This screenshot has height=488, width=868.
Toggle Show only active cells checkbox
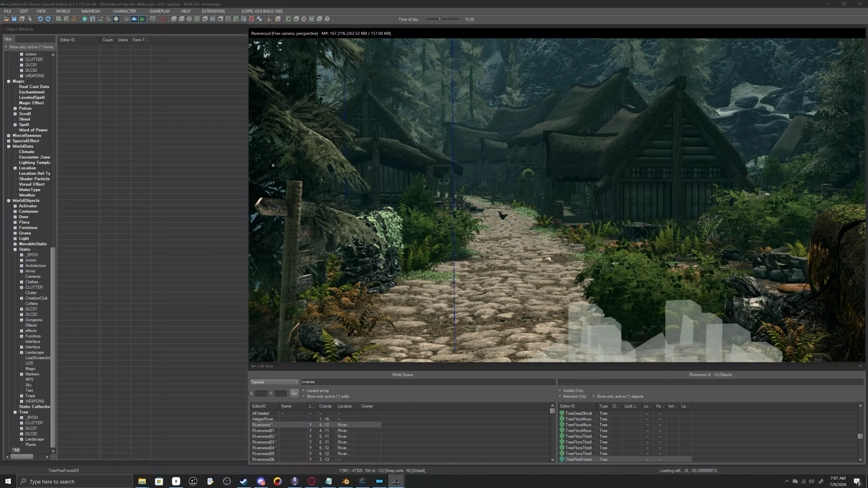[x=303, y=396]
